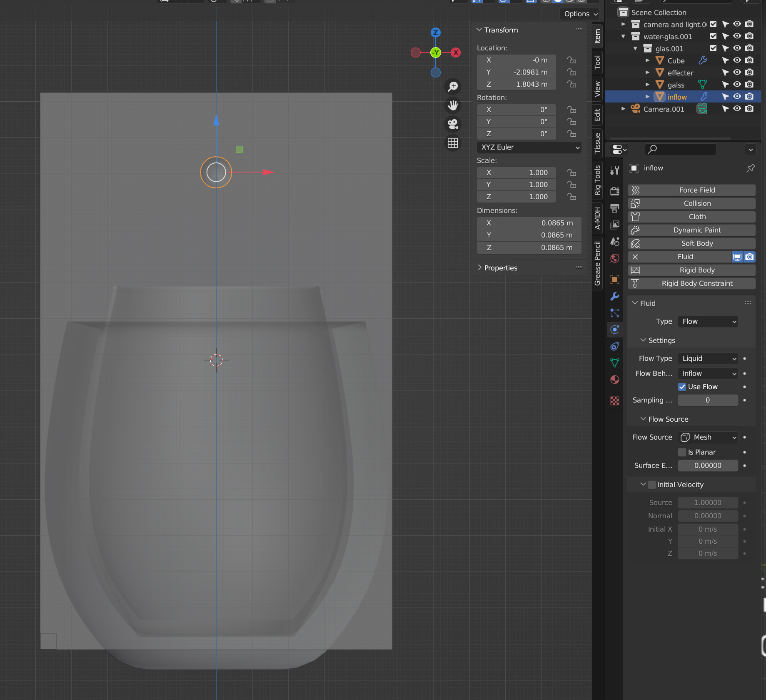Screen dimensions: 766x700
Task: Switch to the Tool sidebar tab
Action: coord(597,62)
